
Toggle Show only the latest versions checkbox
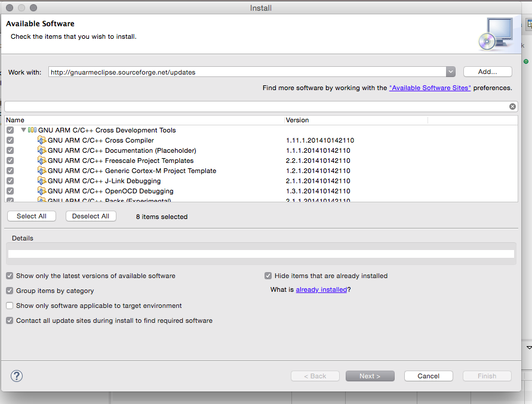coord(10,276)
